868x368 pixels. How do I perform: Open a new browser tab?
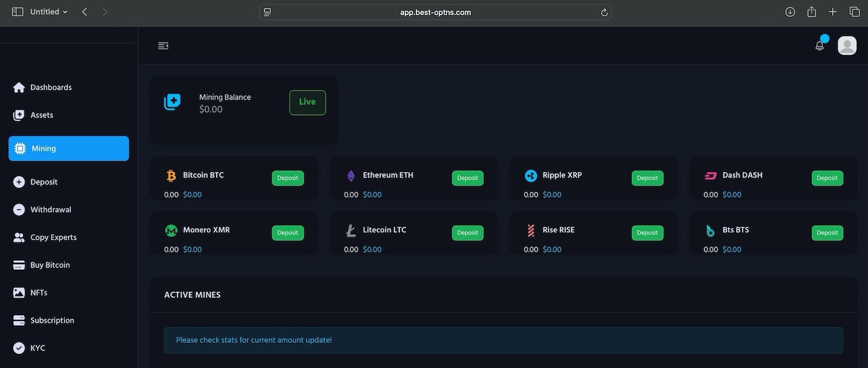click(x=833, y=12)
